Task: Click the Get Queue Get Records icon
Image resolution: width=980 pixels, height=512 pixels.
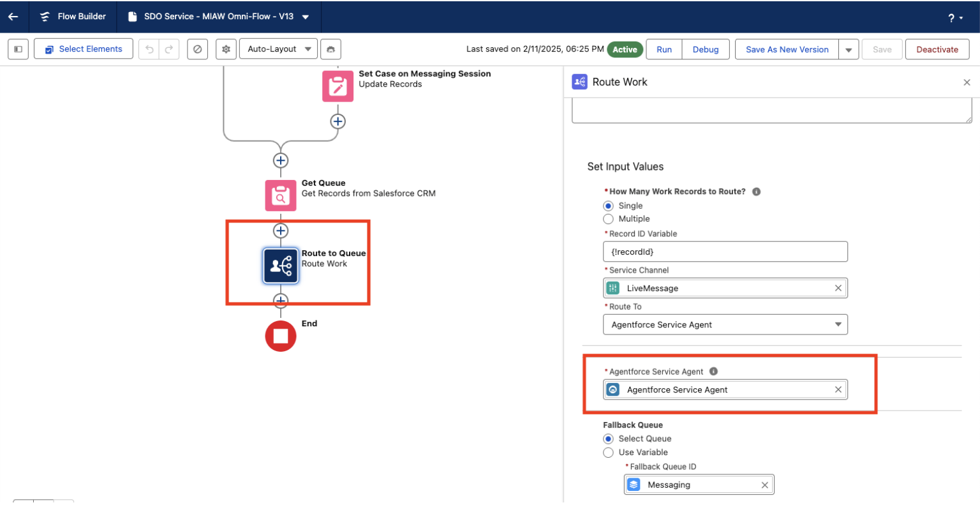Action: point(281,195)
